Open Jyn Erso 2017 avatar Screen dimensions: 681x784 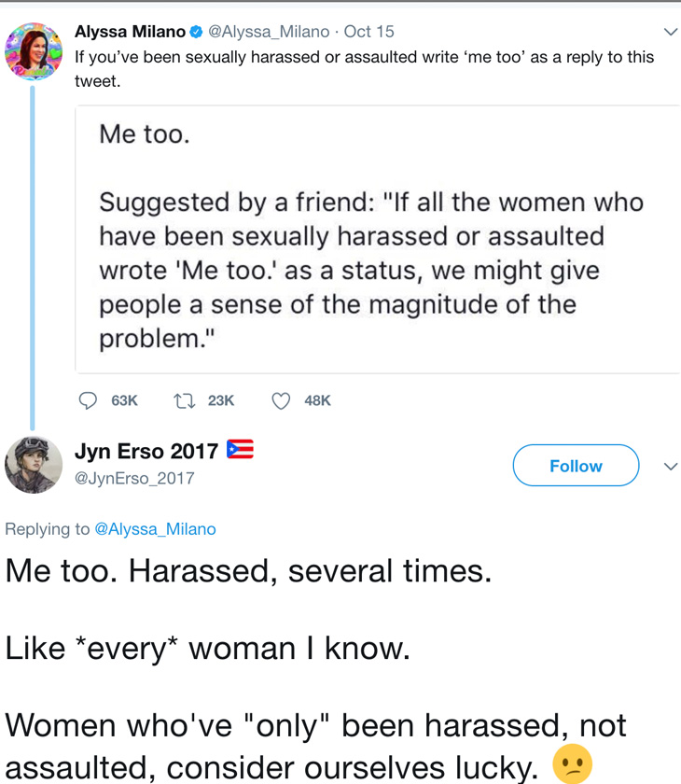(x=34, y=464)
